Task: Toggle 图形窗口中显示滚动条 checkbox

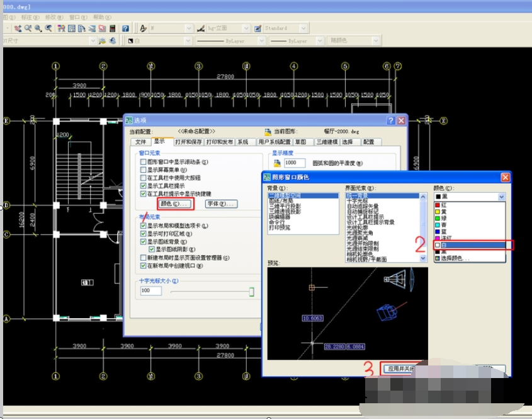Action: coord(143,162)
